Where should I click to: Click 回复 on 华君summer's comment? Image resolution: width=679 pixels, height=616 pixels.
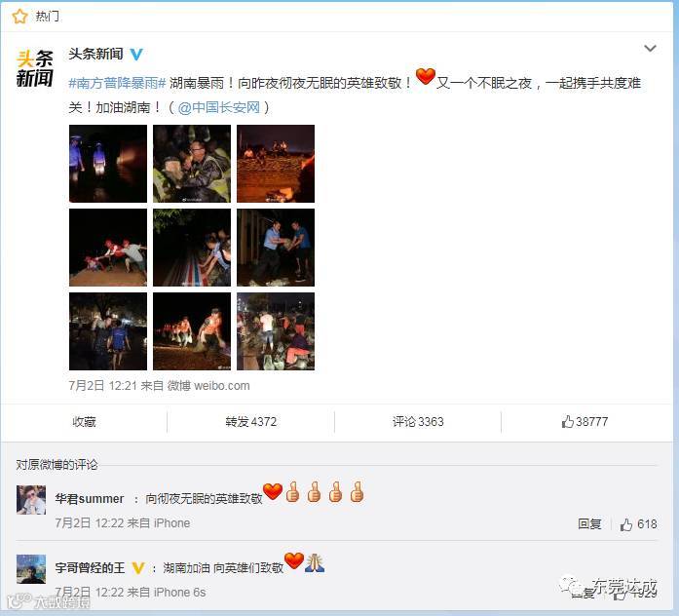589,524
